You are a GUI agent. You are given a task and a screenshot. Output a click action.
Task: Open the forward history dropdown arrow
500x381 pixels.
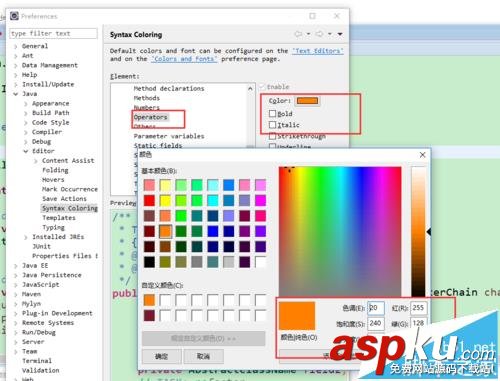[330, 34]
